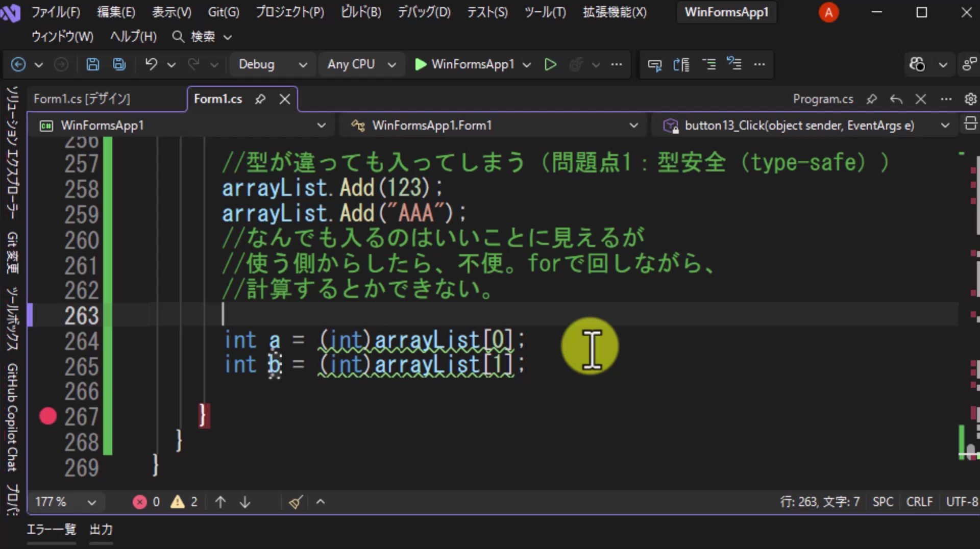The image size is (980, 549).
Task: Click error count indicator showing 0
Action: 146,502
